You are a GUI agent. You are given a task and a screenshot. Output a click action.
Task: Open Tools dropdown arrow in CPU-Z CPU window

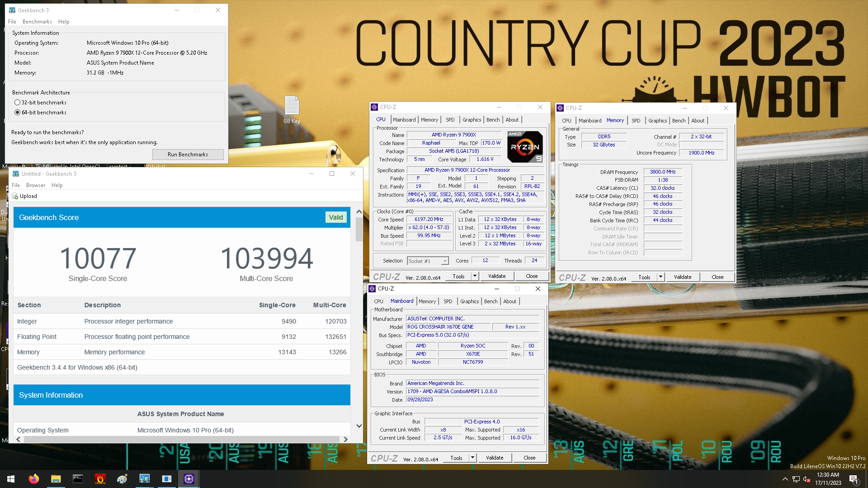pyautogui.click(x=475, y=276)
